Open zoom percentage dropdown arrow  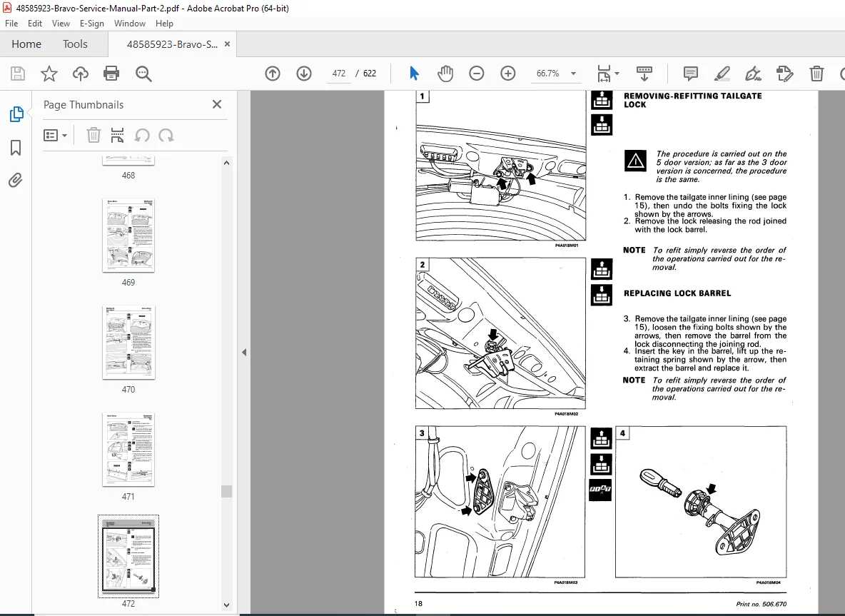pyautogui.click(x=573, y=74)
